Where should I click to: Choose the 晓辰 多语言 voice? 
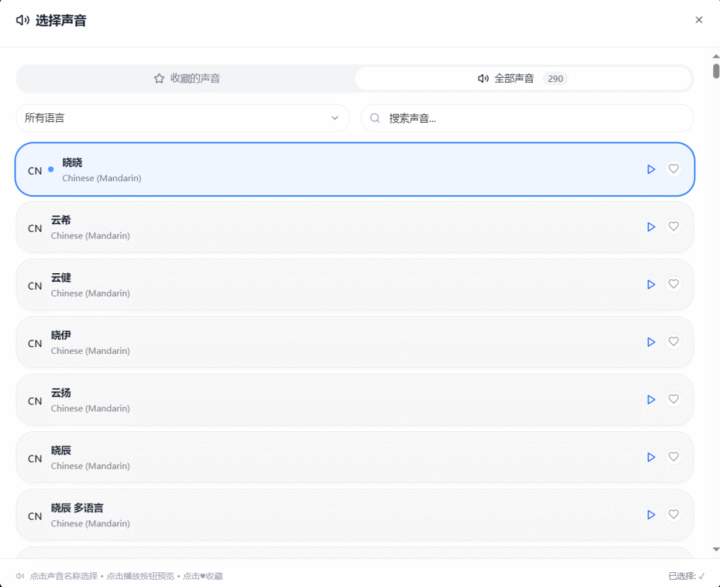[300, 515]
